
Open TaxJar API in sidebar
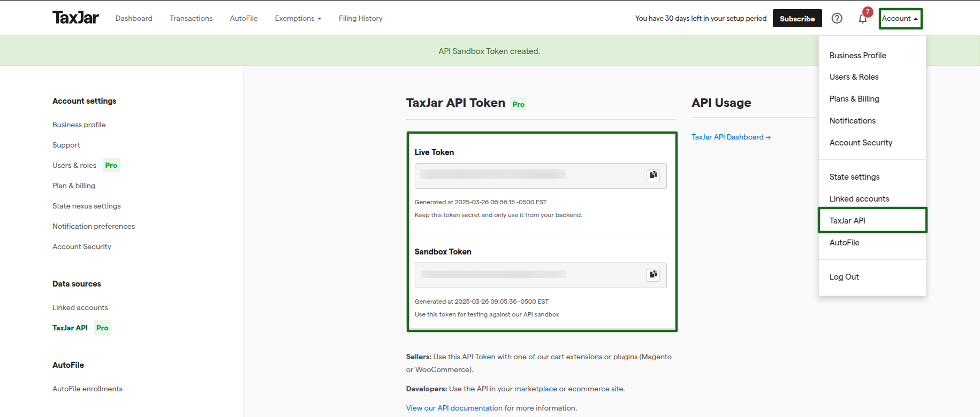[70, 328]
